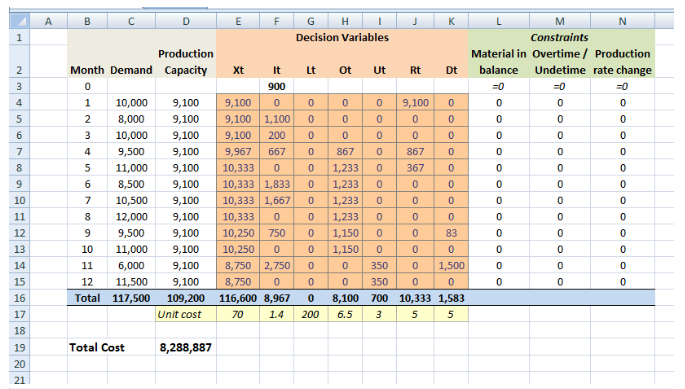The image size is (685, 389).
Task: Click the Overtime / Undetime label
Action: (x=560, y=62)
